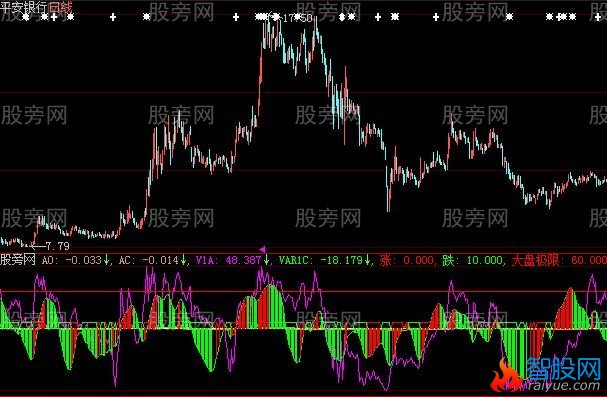Click the down arrow next to AO value
The width and height of the screenshot is (607, 397).
coord(106,260)
